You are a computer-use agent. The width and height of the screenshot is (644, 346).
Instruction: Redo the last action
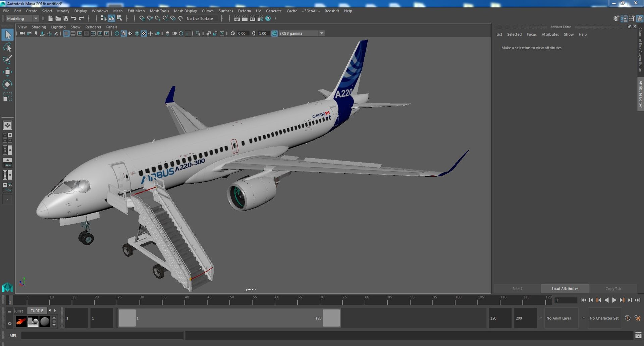(x=81, y=18)
